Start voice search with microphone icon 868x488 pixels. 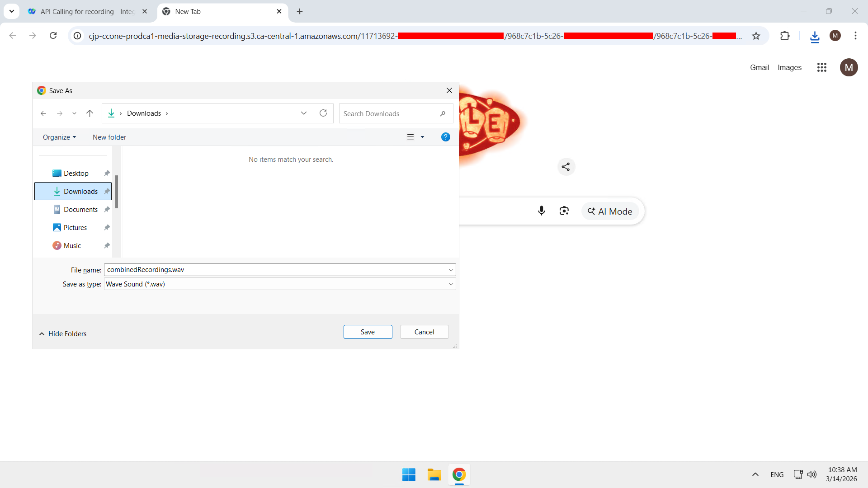tap(541, 211)
